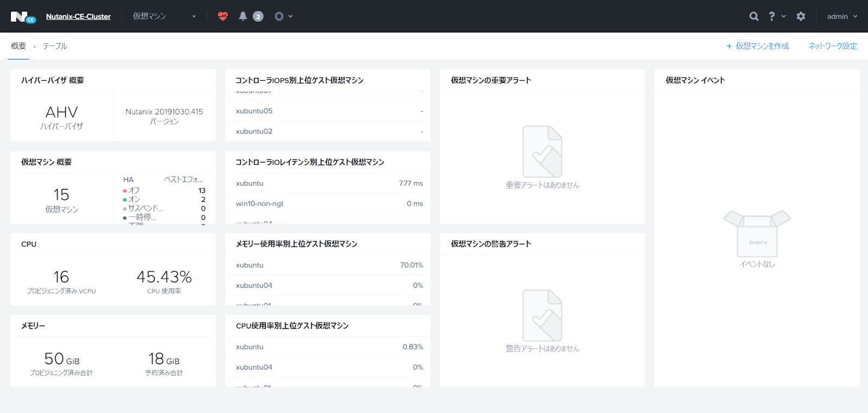Click the 18 GiB reserved memory value

[164, 359]
